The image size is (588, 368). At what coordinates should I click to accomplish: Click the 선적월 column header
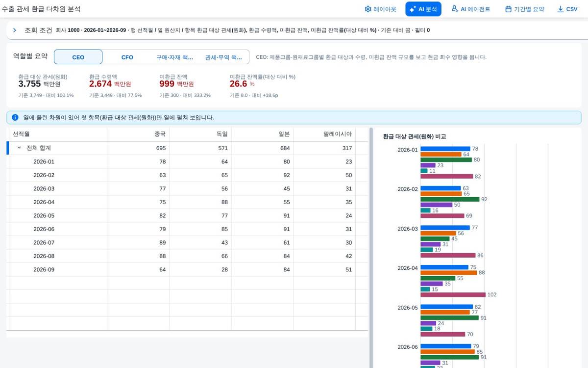pos(58,134)
